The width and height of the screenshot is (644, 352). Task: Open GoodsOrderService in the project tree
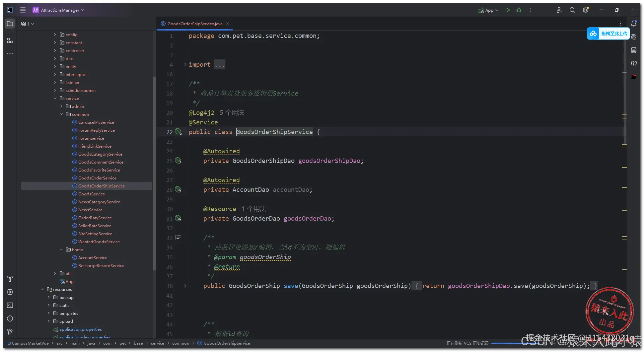click(97, 178)
